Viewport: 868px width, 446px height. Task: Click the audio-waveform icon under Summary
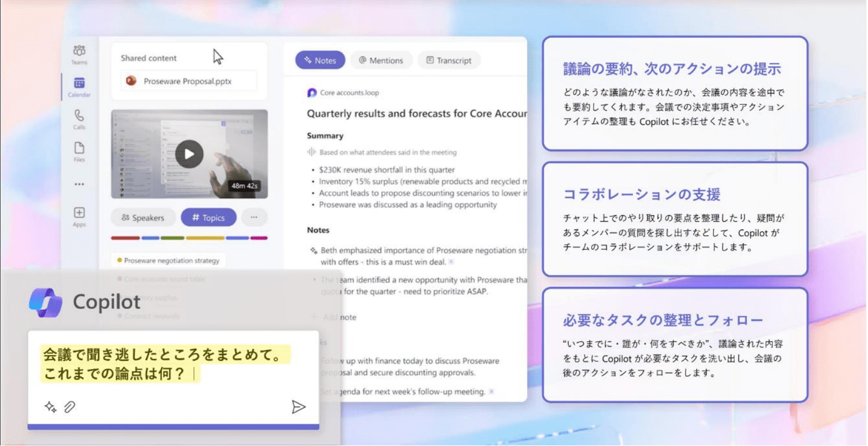pyautogui.click(x=311, y=152)
